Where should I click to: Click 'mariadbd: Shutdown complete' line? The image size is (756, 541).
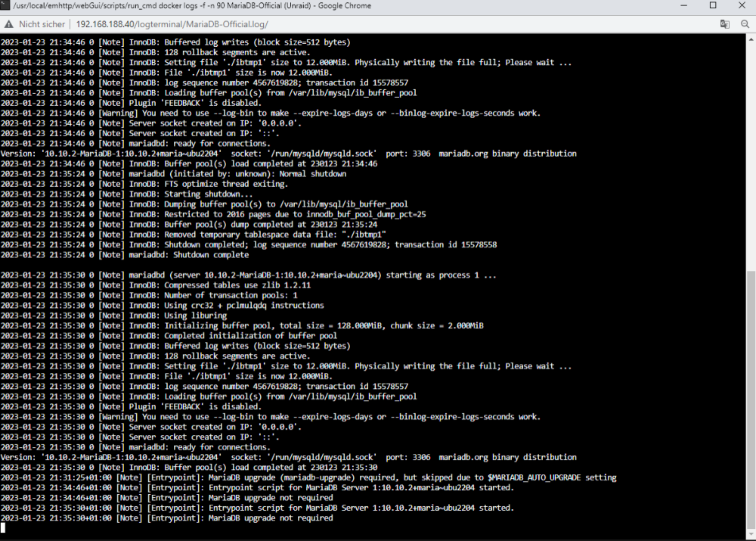[125, 255]
